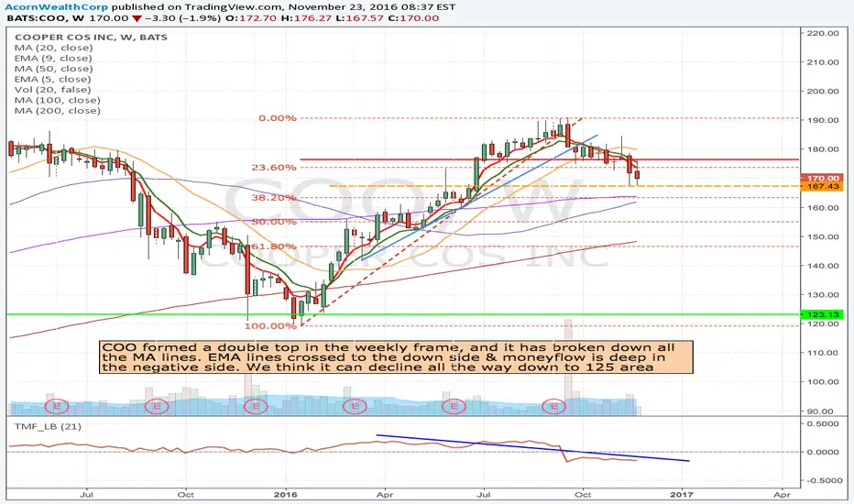This screenshot has height=504, width=854.
Task: Select the Vol (20, false) legend entry
Action: pyautogui.click(x=53, y=90)
